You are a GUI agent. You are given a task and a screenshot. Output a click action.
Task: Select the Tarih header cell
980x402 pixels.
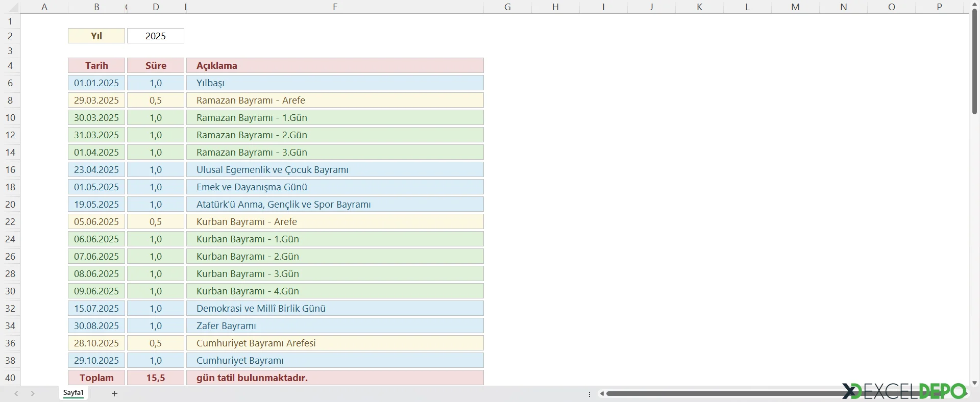click(x=96, y=65)
